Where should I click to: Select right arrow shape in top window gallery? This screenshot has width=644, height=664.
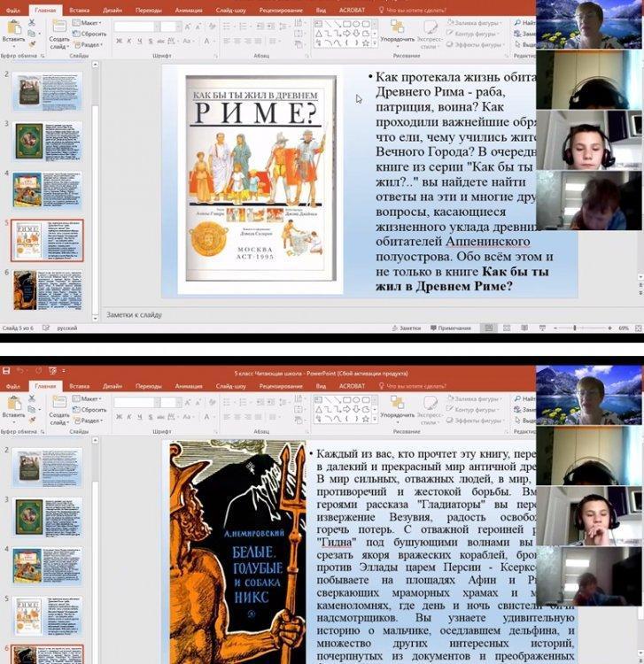coord(346,34)
